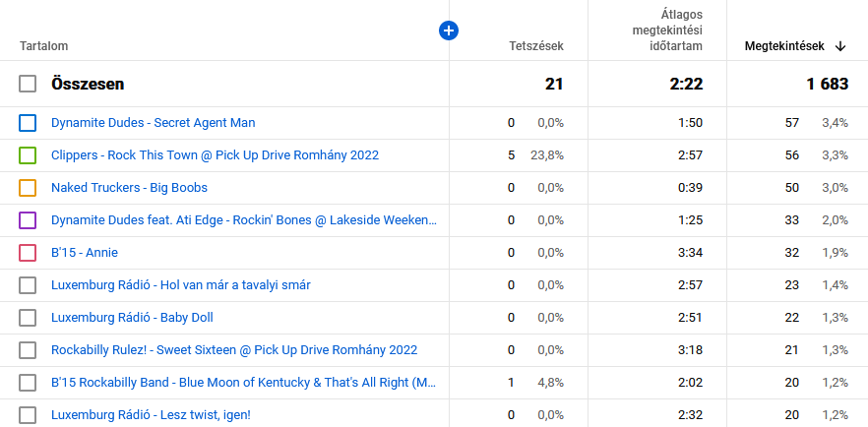Select the green checkbox for Clippers video

pyautogui.click(x=28, y=155)
